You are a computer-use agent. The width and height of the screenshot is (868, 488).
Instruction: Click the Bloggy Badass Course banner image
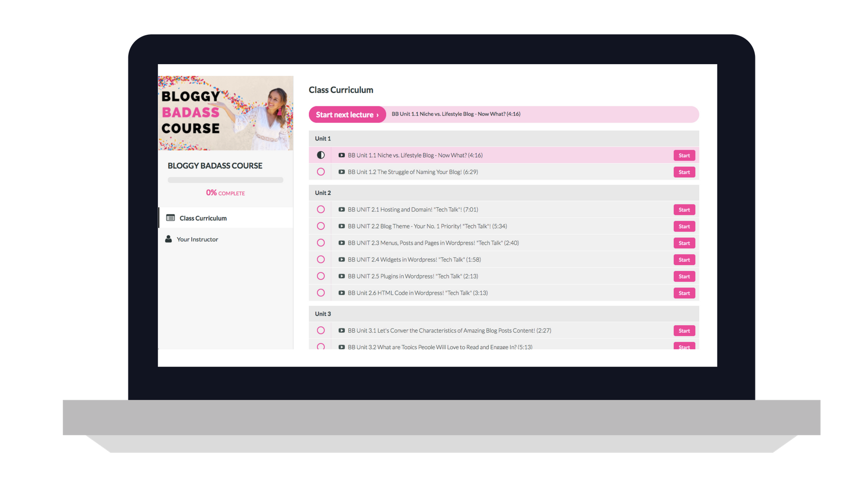(226, 113)
